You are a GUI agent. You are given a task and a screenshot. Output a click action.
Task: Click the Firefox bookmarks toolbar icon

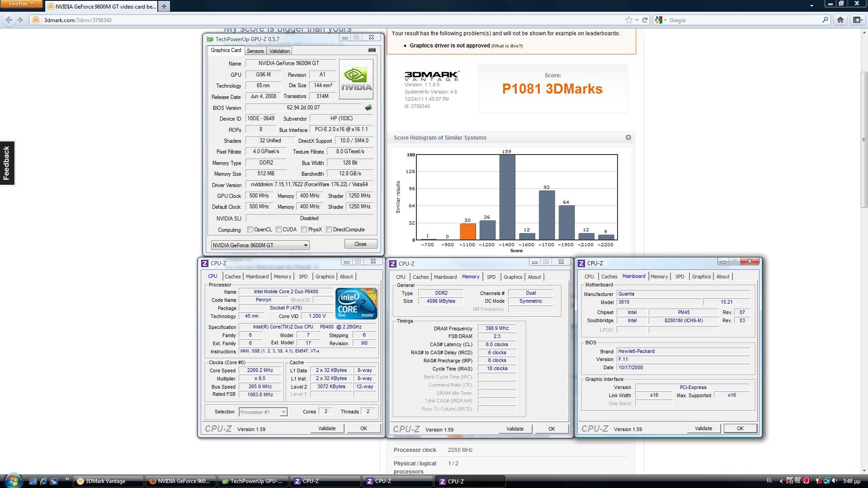pos(857,20)
